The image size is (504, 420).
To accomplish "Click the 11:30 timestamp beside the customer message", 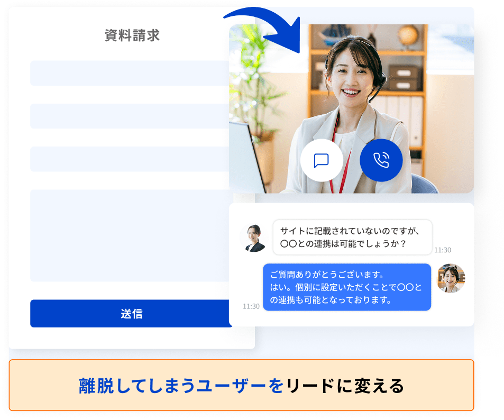I will tap(443, 250).
